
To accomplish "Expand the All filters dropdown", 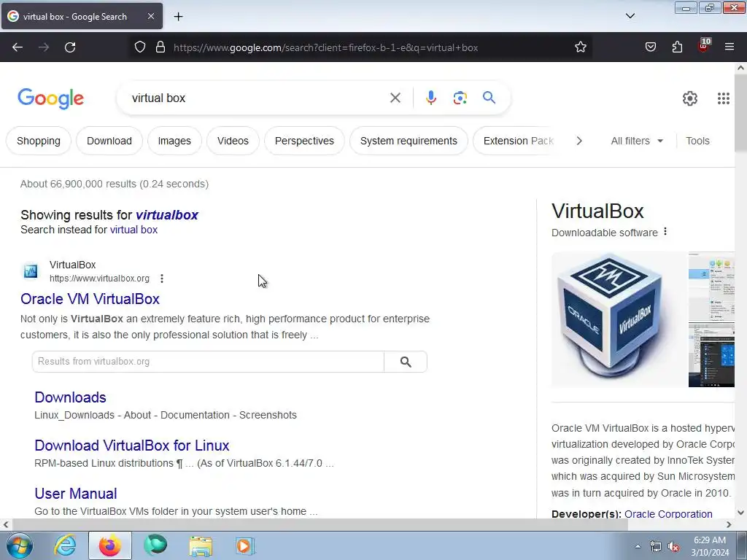I will [637, 141].
